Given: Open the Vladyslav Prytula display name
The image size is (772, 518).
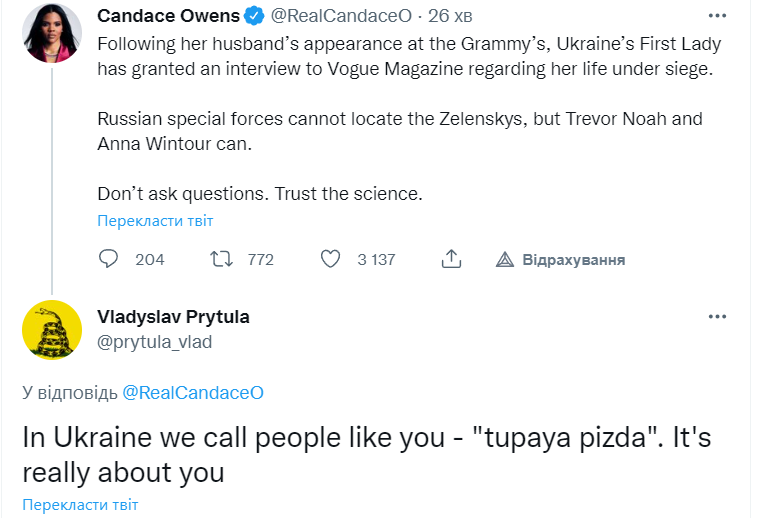Looking at the screenshot, I should click(x=173, y=317).
